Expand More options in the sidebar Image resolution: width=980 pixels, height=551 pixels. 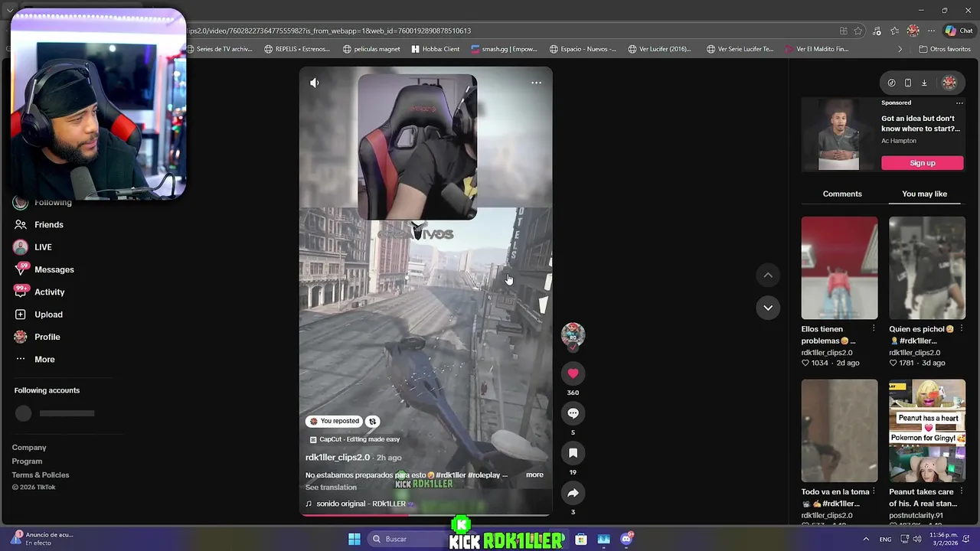(x=44, y=359)
